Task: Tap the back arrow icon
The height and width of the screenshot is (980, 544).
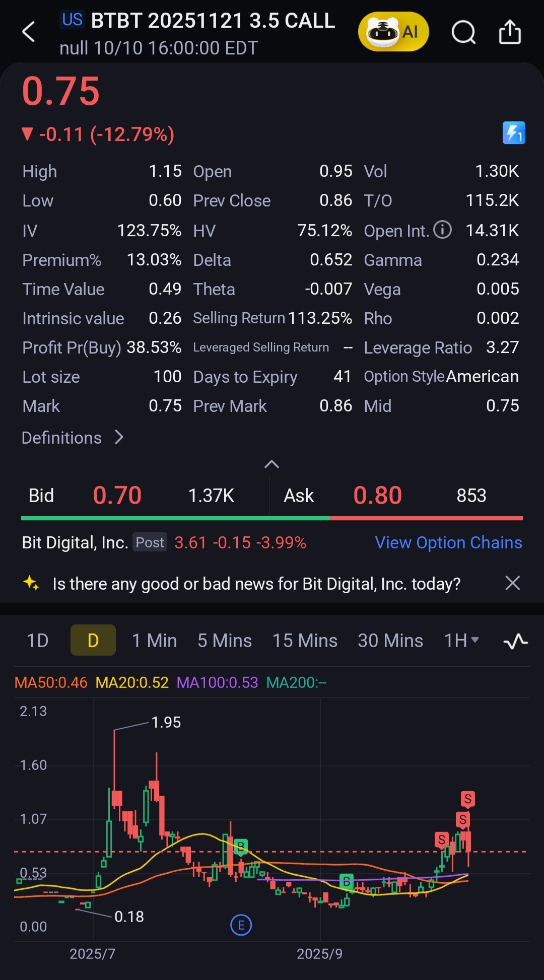Action: pyautogui.click(x=29, y=32)
